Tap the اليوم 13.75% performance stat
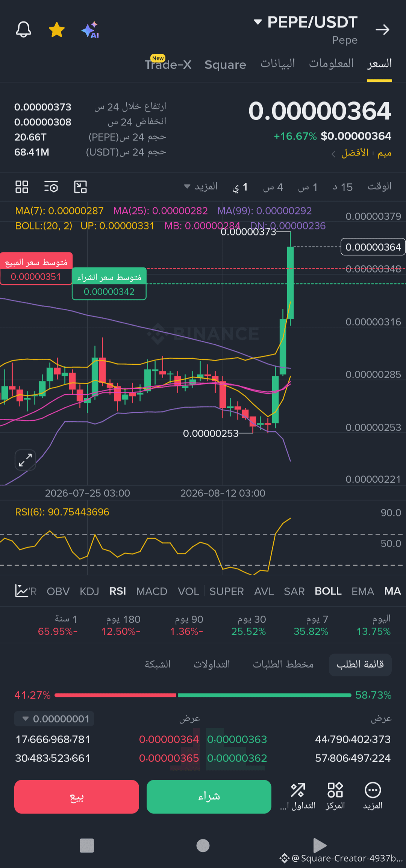This screenshot has height=868, width=406. (x=374, y=625)
